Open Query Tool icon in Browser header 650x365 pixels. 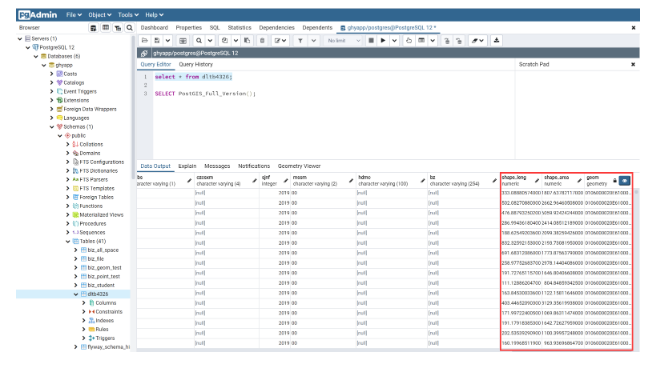coord(93,28)
